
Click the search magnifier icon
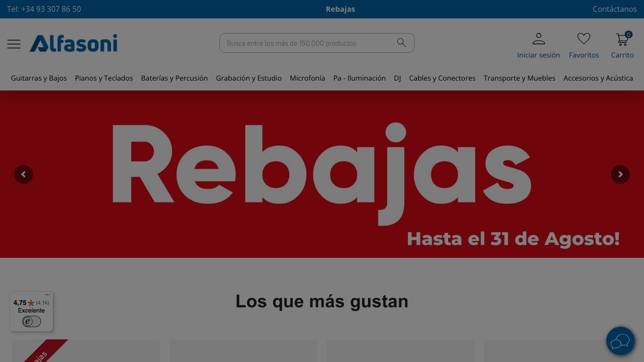coord(401,43)
